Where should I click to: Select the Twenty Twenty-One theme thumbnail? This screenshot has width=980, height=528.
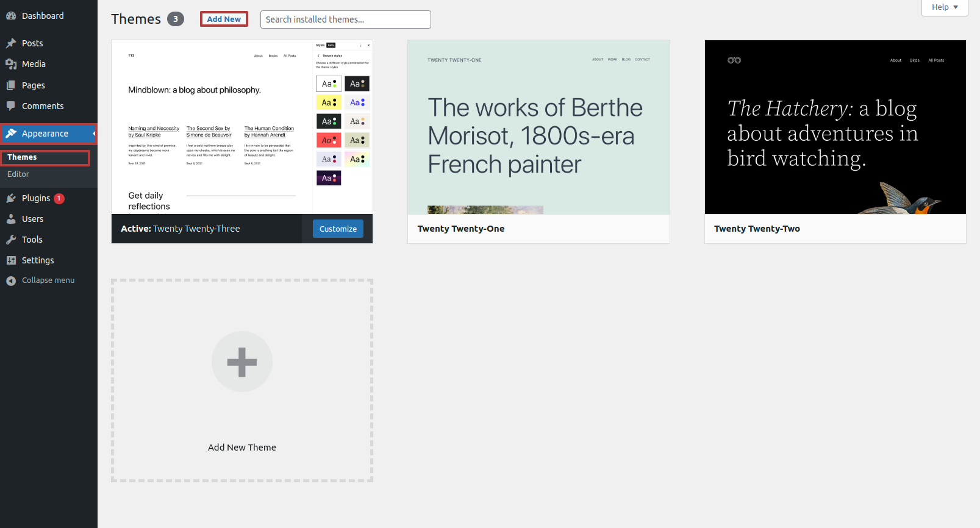(538, 127)
